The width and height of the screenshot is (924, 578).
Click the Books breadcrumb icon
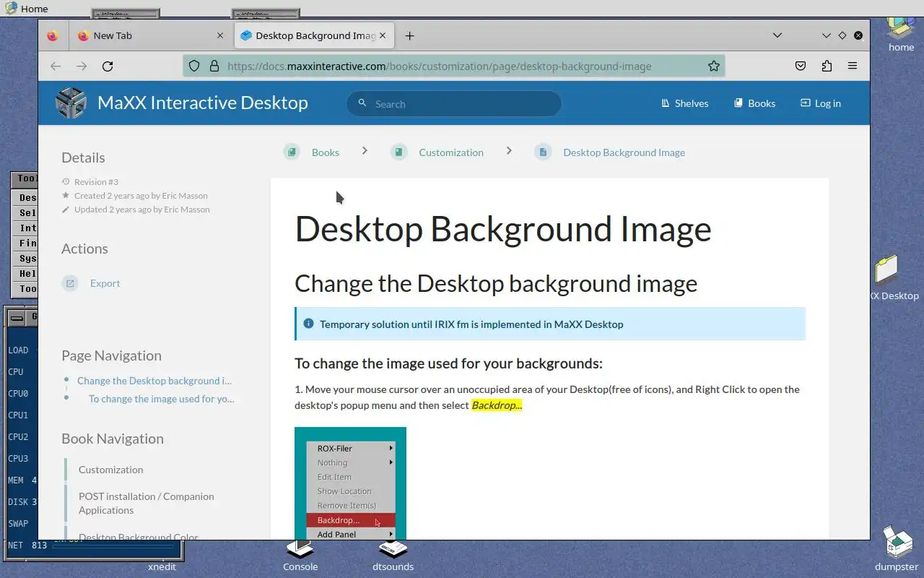point(292,152)
